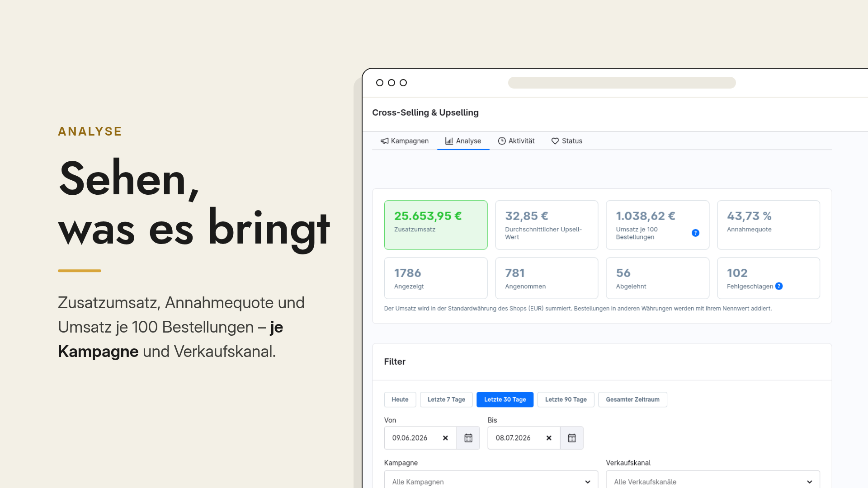This screenshot has width=868, height=488.
Task: Clear the Bis date 08.07.2026
Action: pyautogui.click(x=549, y=438)
